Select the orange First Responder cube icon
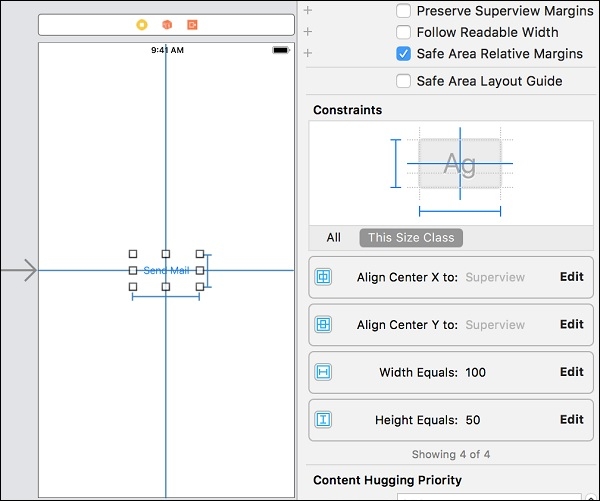The width and height of the screenshot is (600, 501). 167,24
